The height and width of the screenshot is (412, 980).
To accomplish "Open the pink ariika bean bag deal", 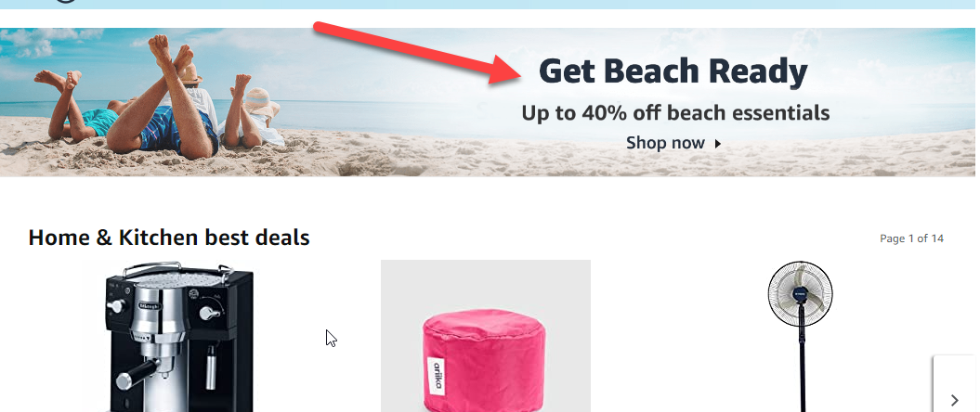I will coord(486,336).
